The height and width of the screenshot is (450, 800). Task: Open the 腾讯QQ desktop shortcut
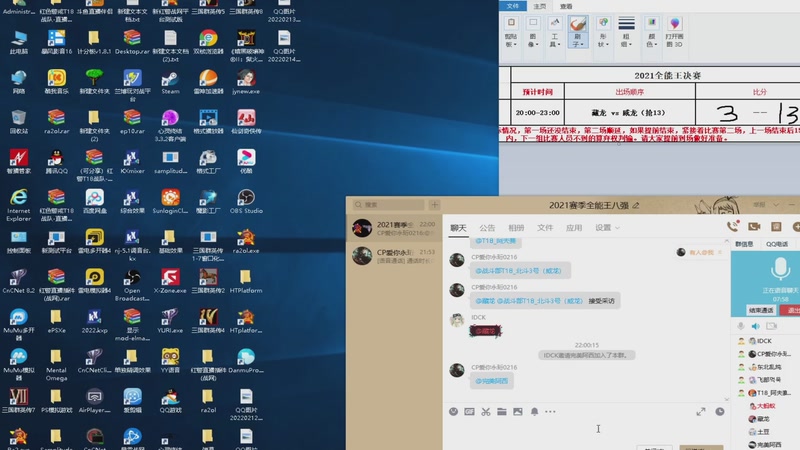coord(56,162)
